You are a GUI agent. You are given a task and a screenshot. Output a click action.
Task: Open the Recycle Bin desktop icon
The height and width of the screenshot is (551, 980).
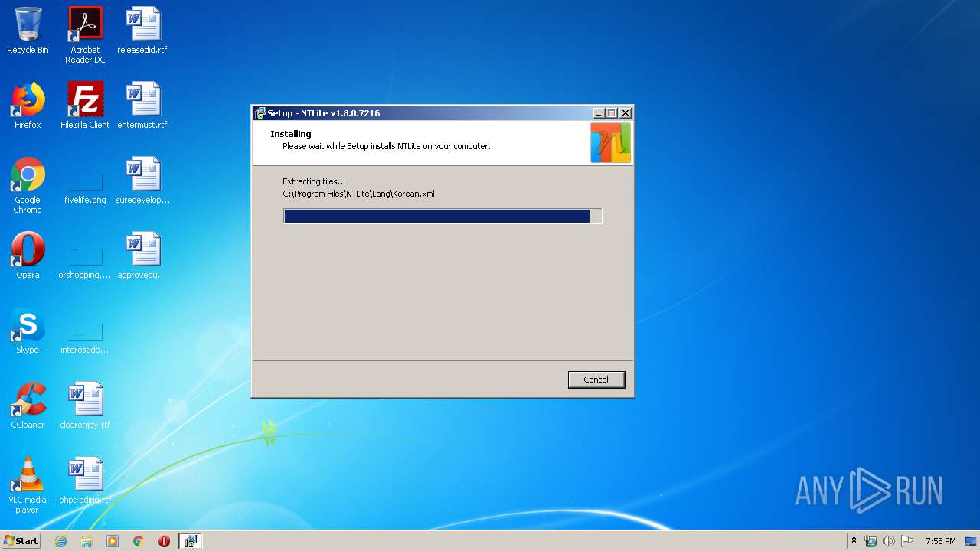click(x=28, y=31)
